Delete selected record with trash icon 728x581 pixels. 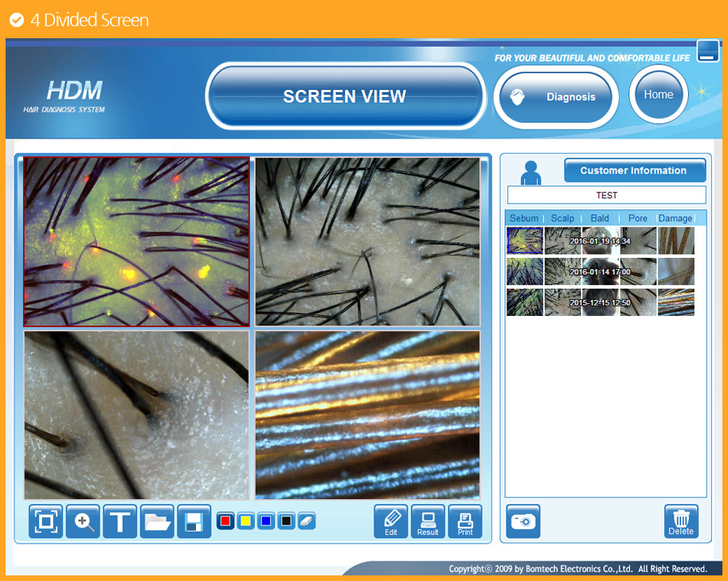coord(681,521)
